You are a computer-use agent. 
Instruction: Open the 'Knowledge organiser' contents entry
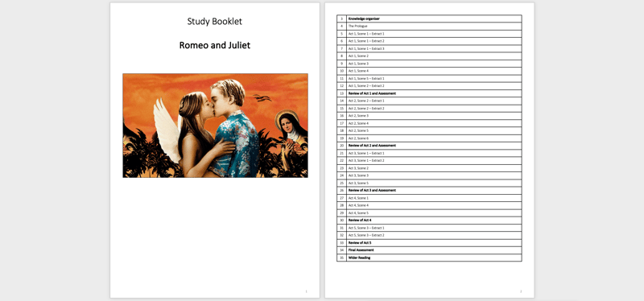[x=429, y=19]
